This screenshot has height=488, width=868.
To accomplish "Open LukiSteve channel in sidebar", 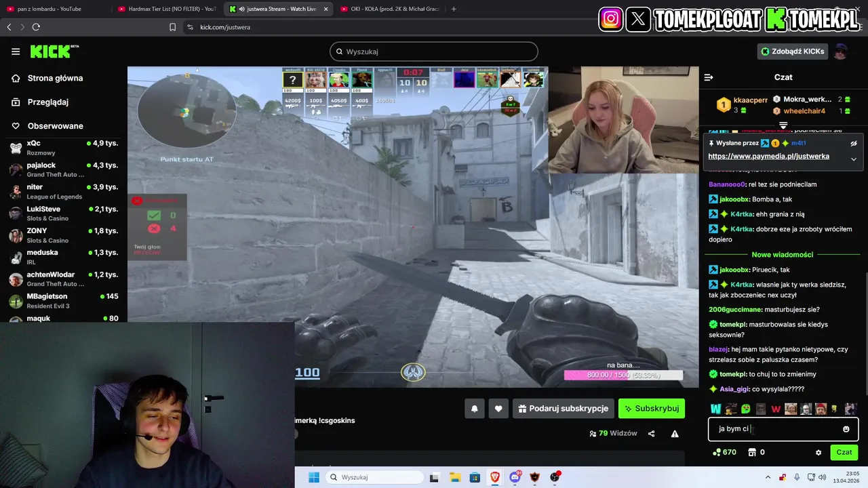I will (x=64, y=213).
